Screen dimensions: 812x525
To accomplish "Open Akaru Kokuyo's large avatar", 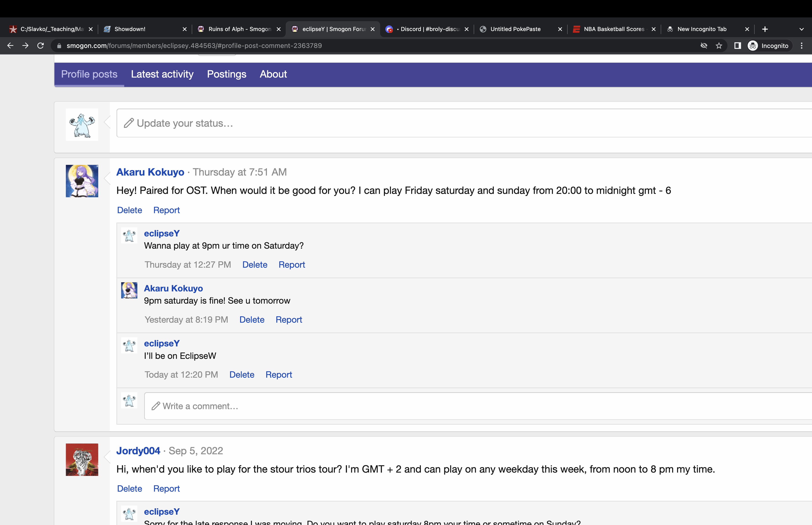I will point(82,181).
